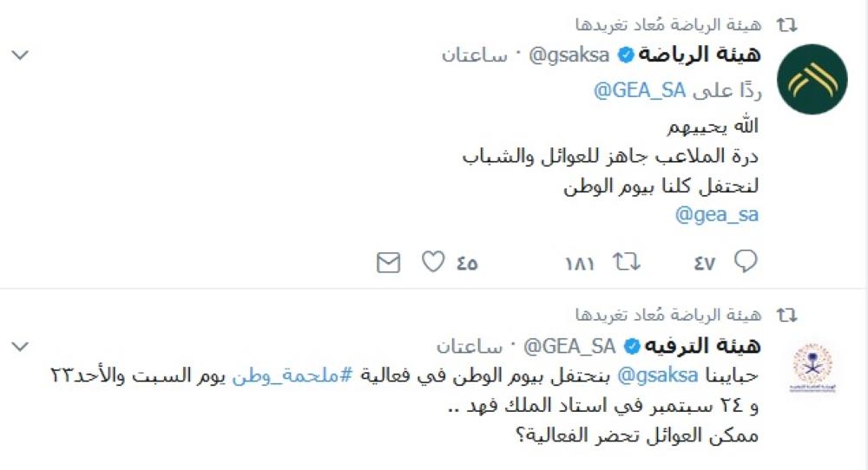Open second tweet's chevron options menu

[x=19, y=347]
